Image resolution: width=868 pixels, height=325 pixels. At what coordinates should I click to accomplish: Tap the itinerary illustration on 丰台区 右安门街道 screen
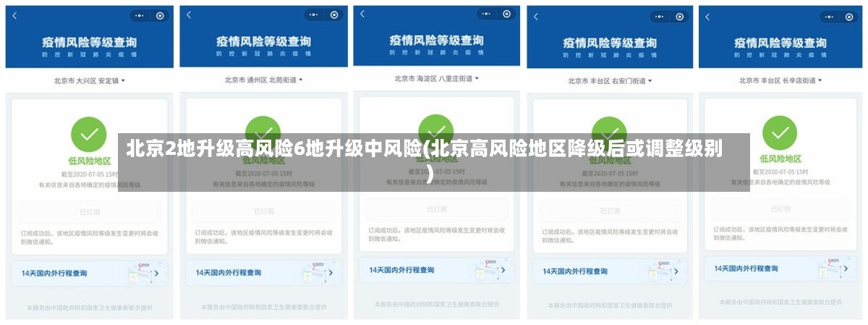coord(662,271)
